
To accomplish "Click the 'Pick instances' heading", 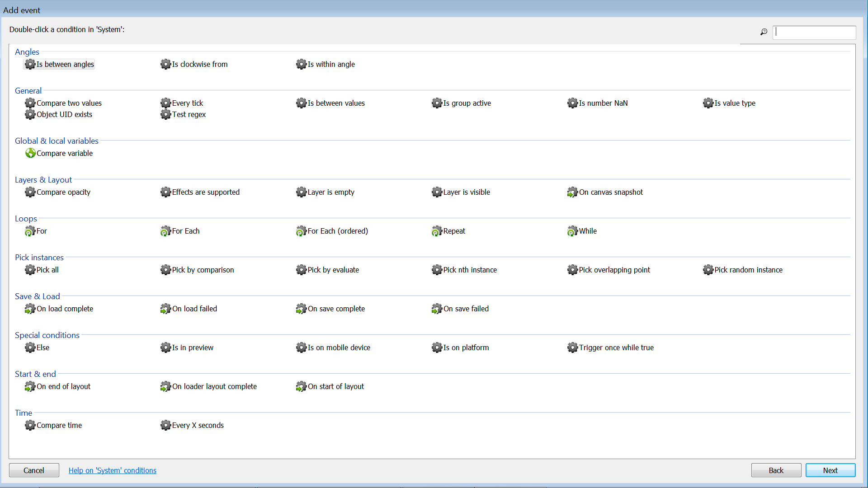I will point(39,258).
